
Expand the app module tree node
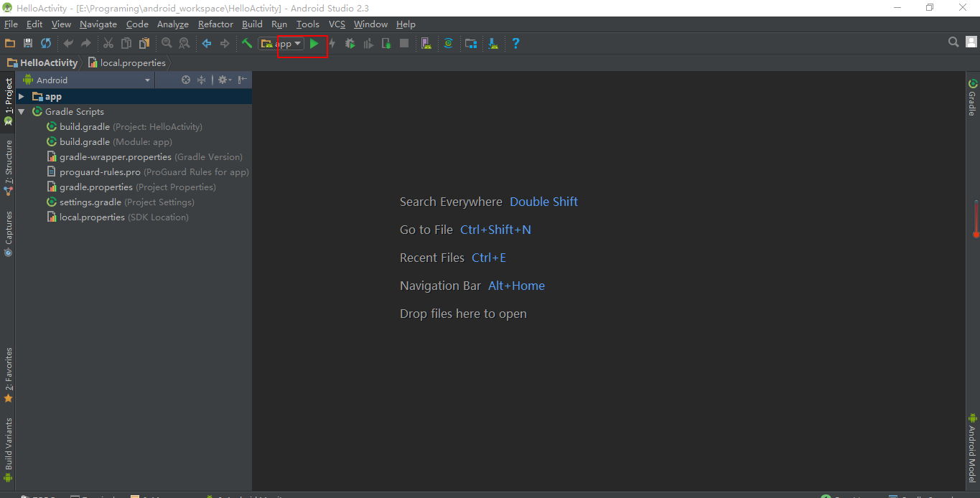pos(22,96)
